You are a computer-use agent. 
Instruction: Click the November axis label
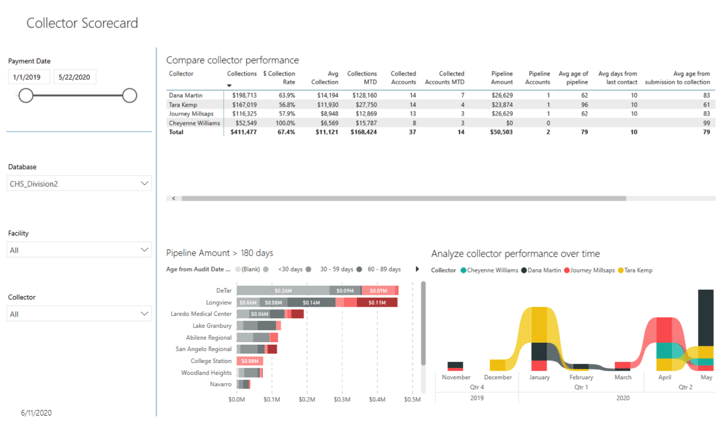(x=456, y=377)
